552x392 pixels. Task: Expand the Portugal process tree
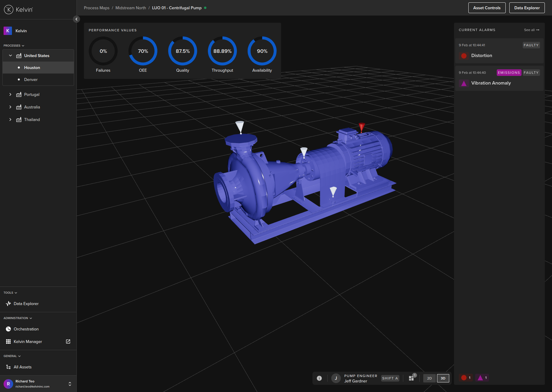(10, 94)
